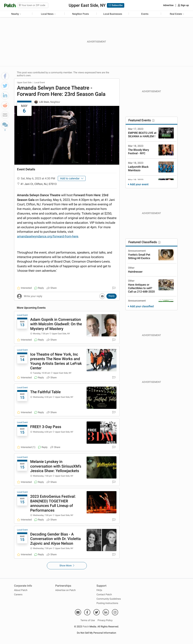Click + Add your classified link
This screenshot has width=193, height=644.
point(141,306)
